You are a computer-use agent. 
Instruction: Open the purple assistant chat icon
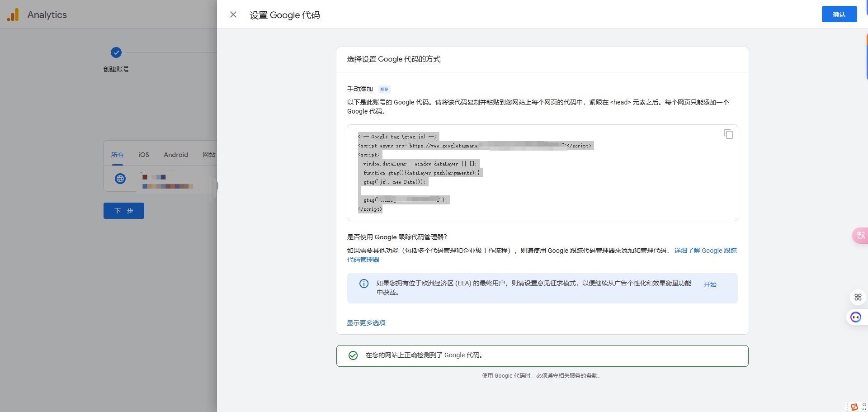click(x=856, y=317)
